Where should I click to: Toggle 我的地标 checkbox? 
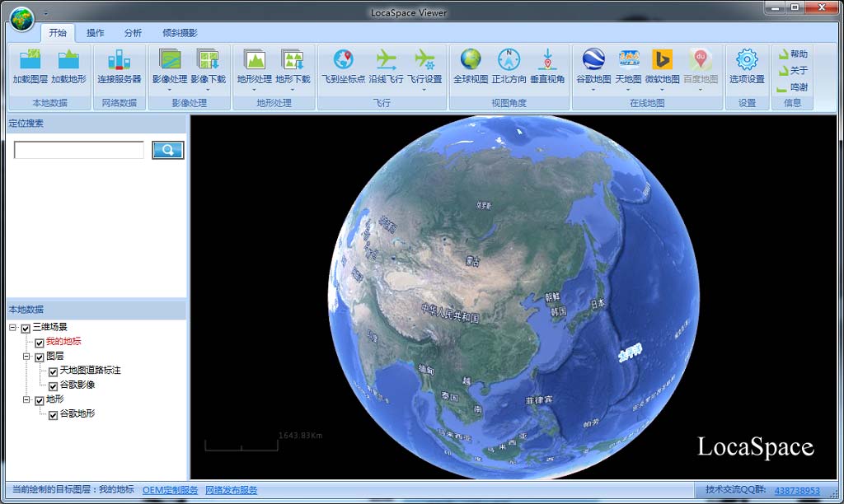40,343
